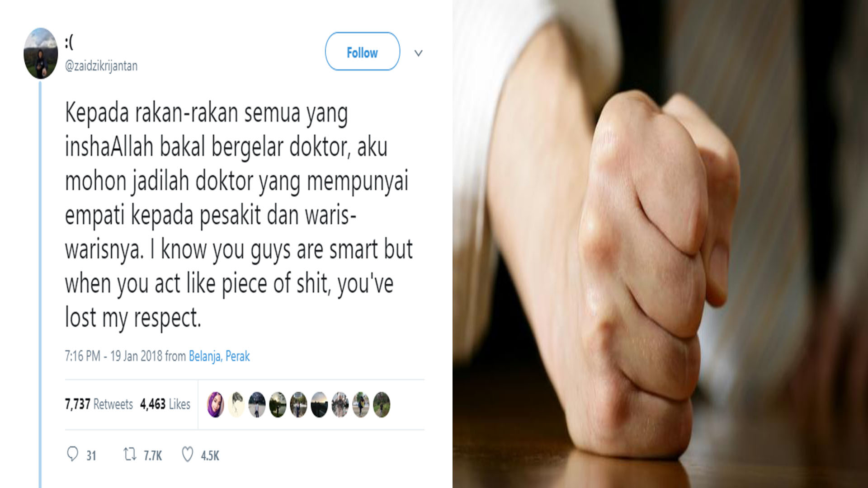This screenshot has height=488, width=868.
Task: Click the 7.7K retweet count
Action: [x=153, y=455]
